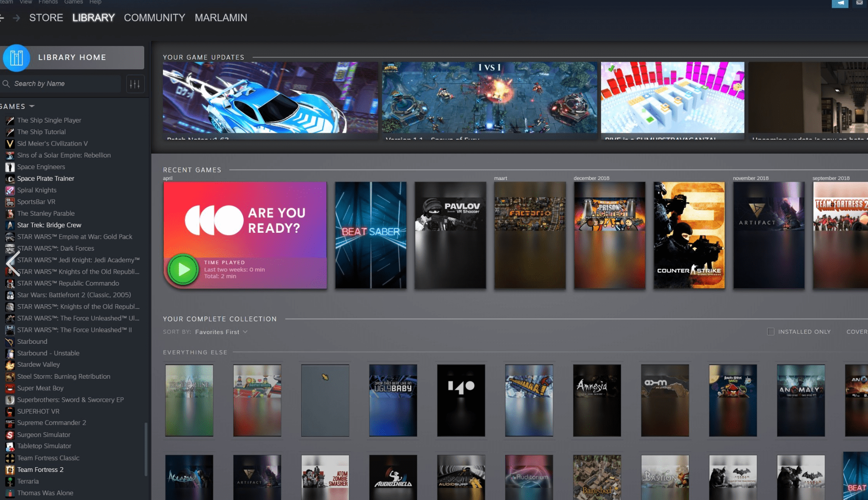Open the Audioshield collection cover
The image size is (868, 500).
coord(393,477)
